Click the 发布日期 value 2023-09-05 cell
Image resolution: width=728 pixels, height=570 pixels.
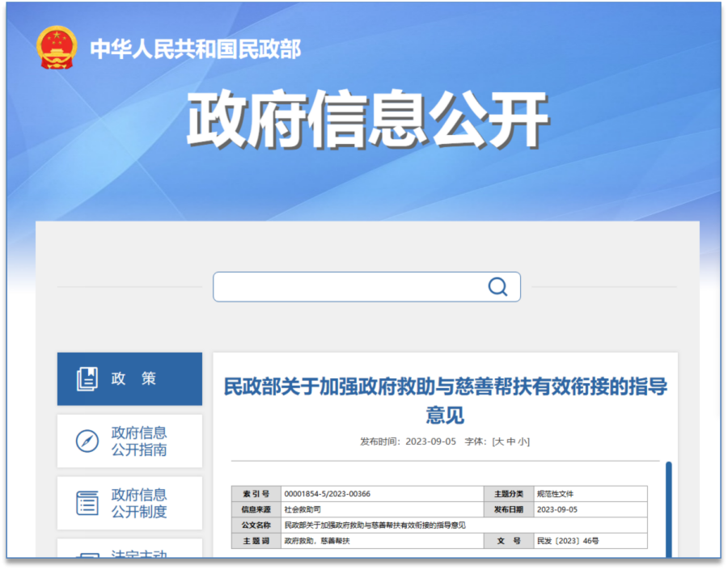click(x=590, y=509)
